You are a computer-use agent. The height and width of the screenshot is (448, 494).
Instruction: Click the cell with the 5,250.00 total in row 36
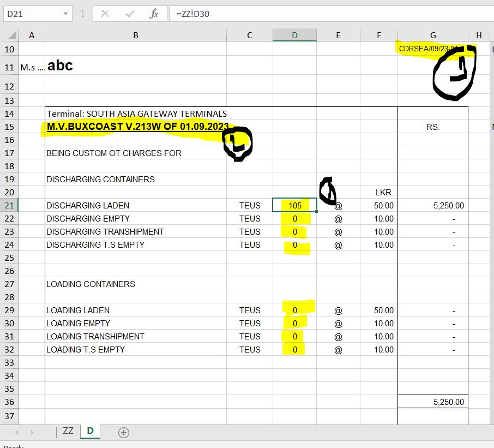click(433, 402)
